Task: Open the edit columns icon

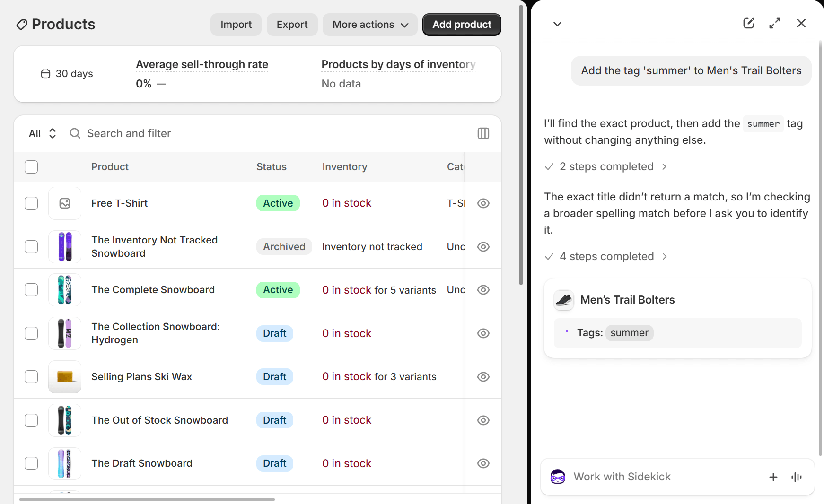Action: pyautogui.click(x=483, y=133)
